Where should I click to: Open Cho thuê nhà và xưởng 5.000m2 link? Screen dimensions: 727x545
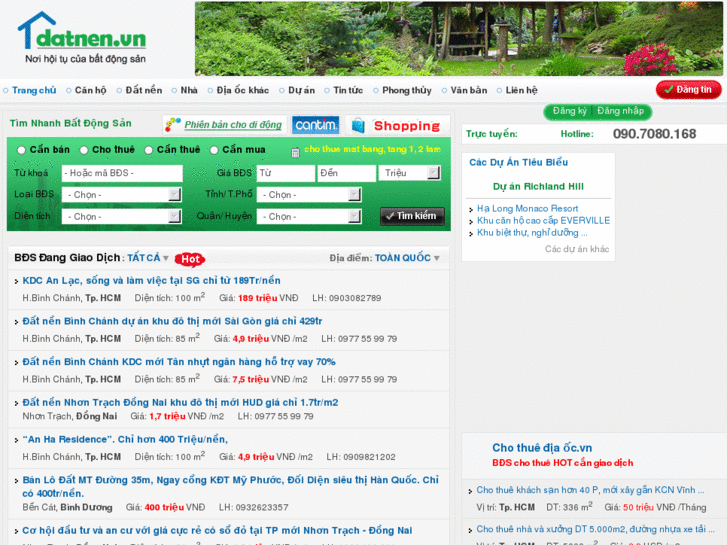(x=595, y=529)
